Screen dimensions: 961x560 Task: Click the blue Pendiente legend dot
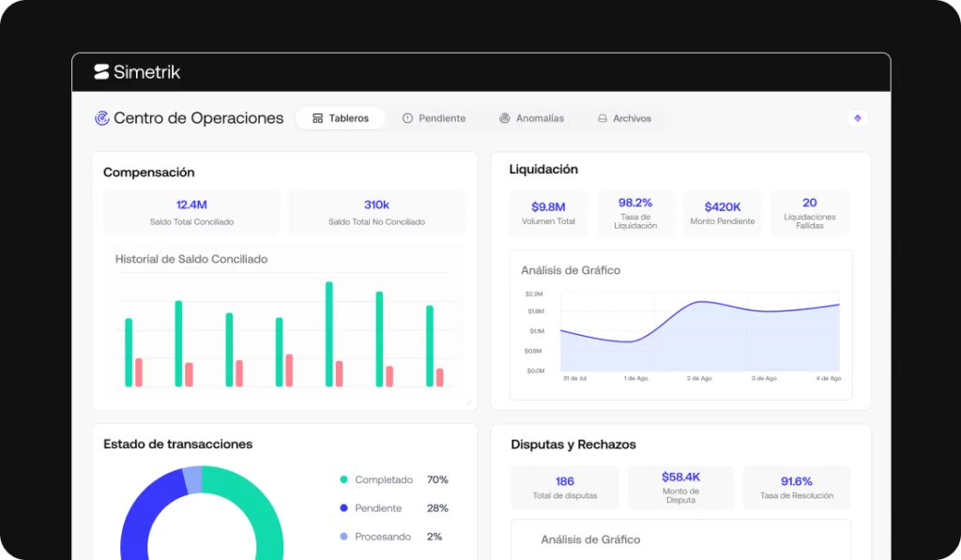coord(343,507)
